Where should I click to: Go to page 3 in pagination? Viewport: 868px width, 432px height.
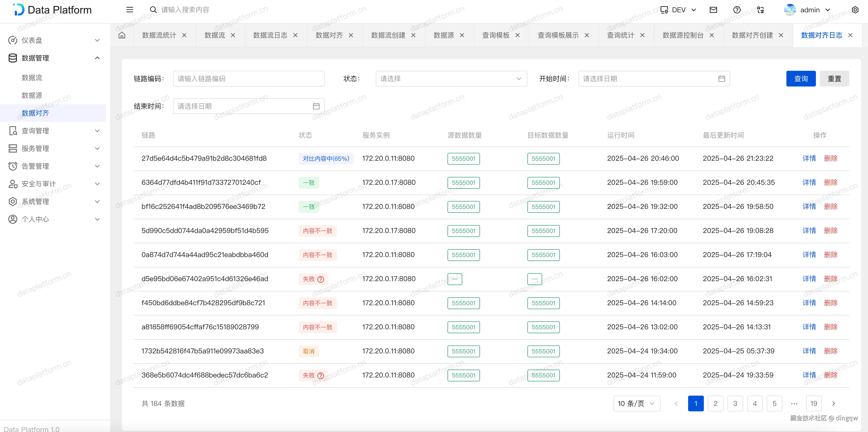[735, 403]
